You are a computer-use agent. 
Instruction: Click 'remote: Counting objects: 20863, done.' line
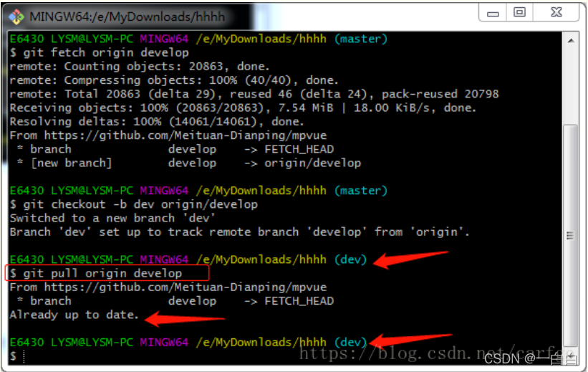tap(140, 67)
